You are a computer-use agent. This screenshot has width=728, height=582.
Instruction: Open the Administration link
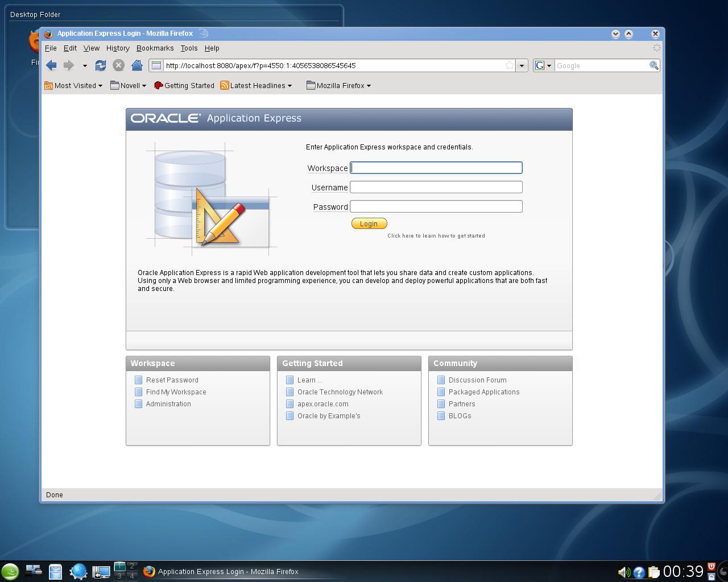click(168, 404)
